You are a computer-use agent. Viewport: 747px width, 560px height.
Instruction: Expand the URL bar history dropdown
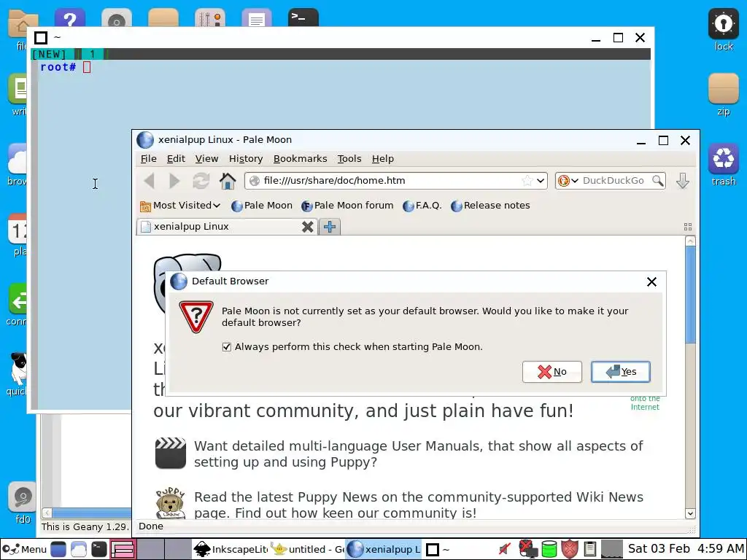(x=541, y=181)
